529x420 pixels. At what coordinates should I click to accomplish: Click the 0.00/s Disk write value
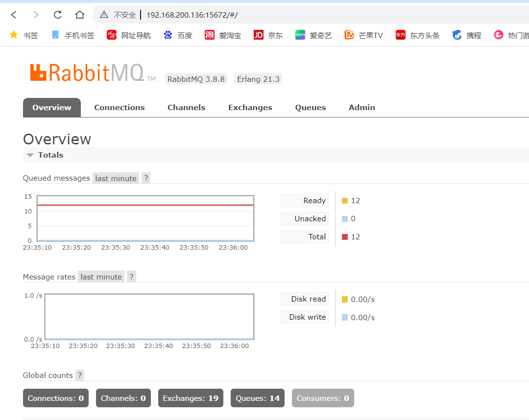[x=362, y=318]
